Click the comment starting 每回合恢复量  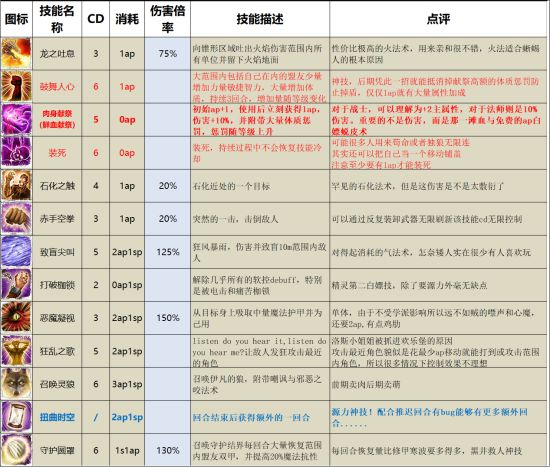tap(427, 451)
